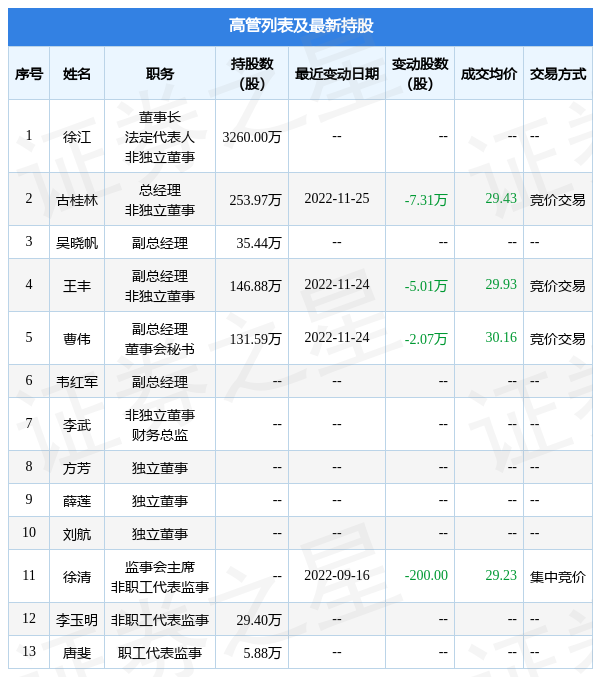This screenshot has height=677, width=593.
Task: Click 竞价交易 in 曹伟's row
Action: coord(558,339)
